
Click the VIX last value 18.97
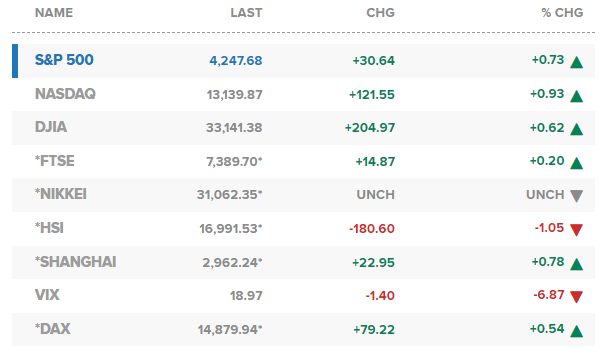click(246, 296)
